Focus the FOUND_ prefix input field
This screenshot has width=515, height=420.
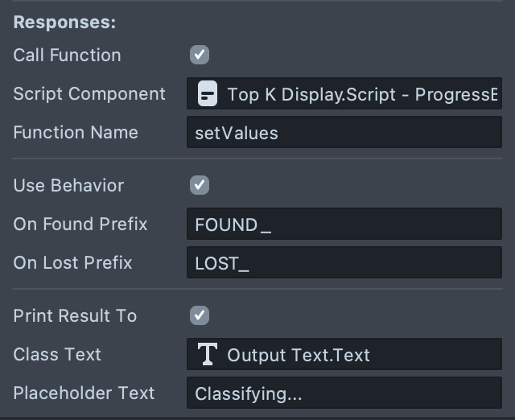[344, 224]
